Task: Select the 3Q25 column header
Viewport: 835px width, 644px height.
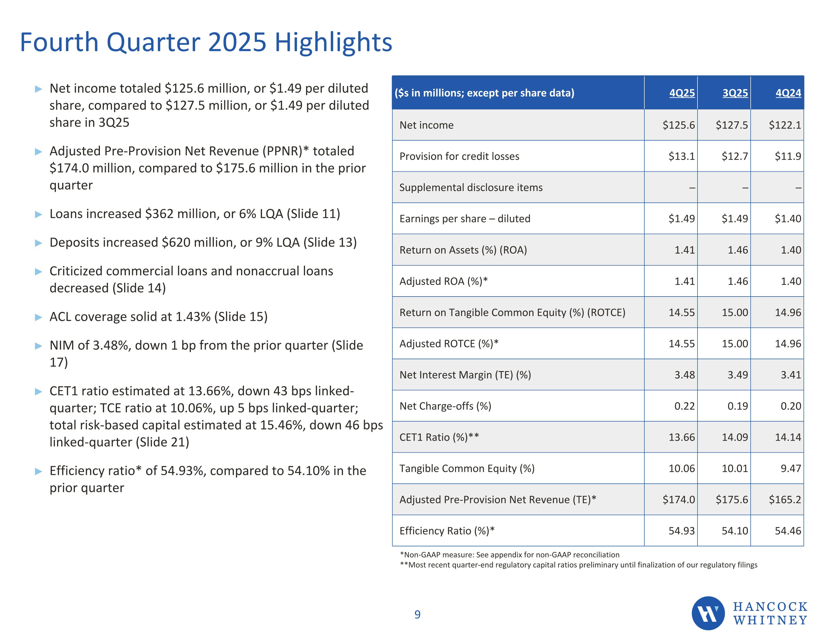Action: pyautogui.click(x=735, y=93)
